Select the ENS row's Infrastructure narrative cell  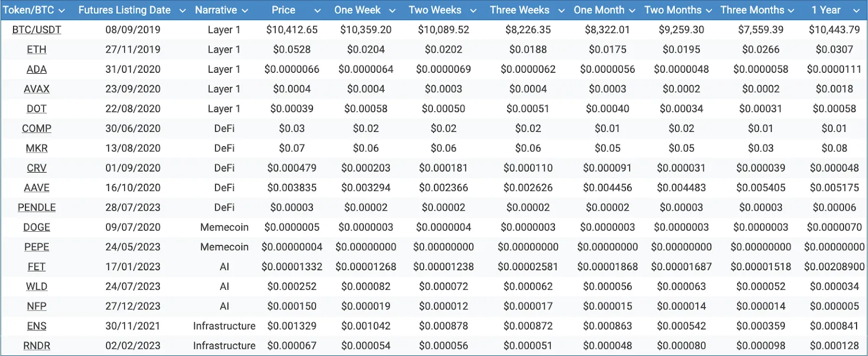click(224, 326)
